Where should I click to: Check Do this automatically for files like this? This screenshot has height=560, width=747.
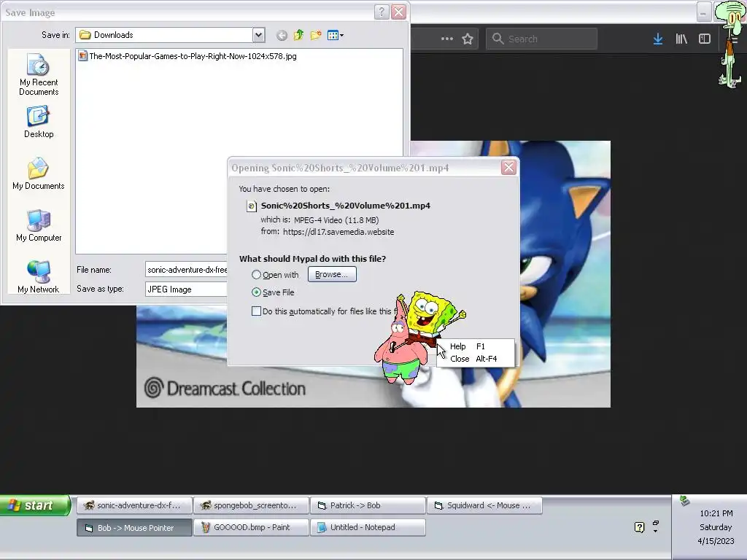(x=256, y=311)
